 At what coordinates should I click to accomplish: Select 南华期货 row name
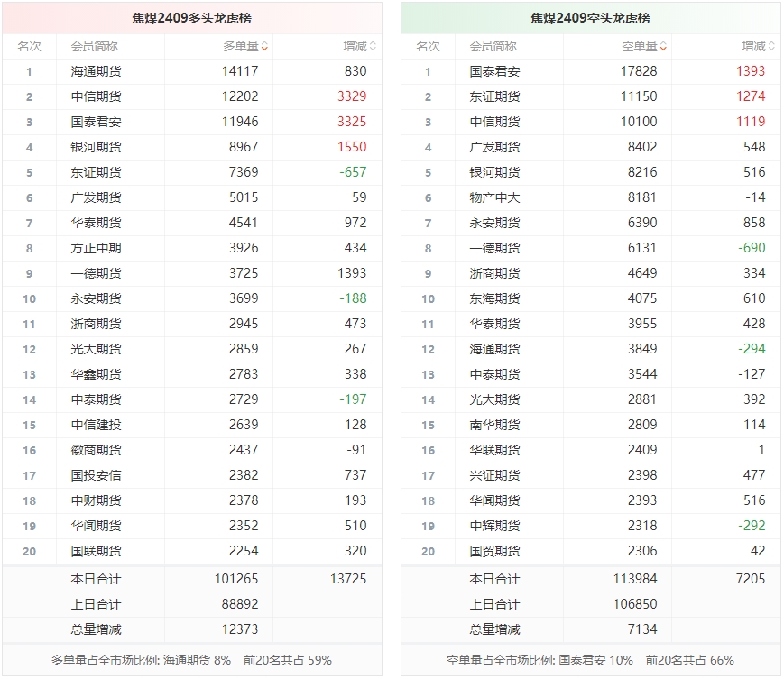[494, 425]
